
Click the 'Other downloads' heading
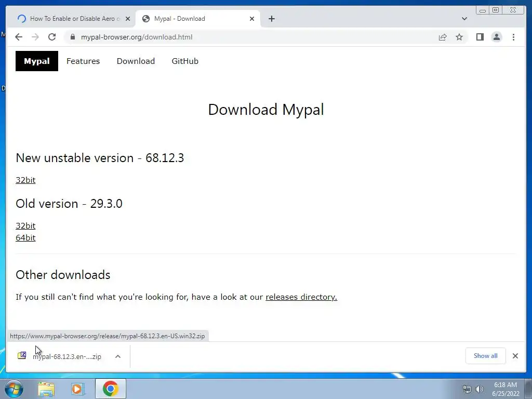pos(63,275)
